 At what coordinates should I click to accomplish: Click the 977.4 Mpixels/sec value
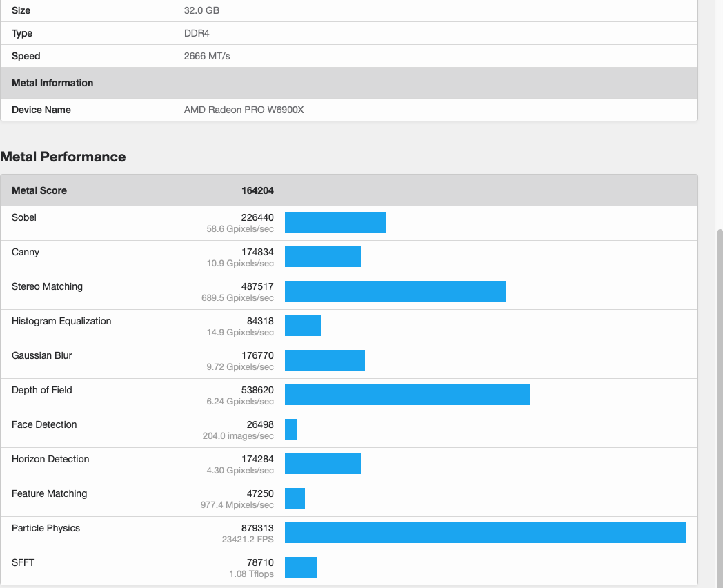(x=237, y=505)
